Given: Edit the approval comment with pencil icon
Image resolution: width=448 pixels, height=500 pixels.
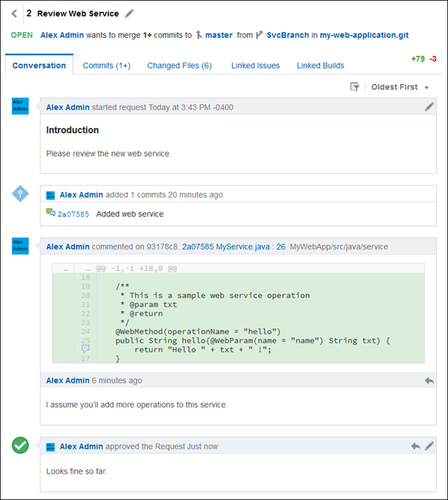Looking at the screenshot, I should [429, 446].
